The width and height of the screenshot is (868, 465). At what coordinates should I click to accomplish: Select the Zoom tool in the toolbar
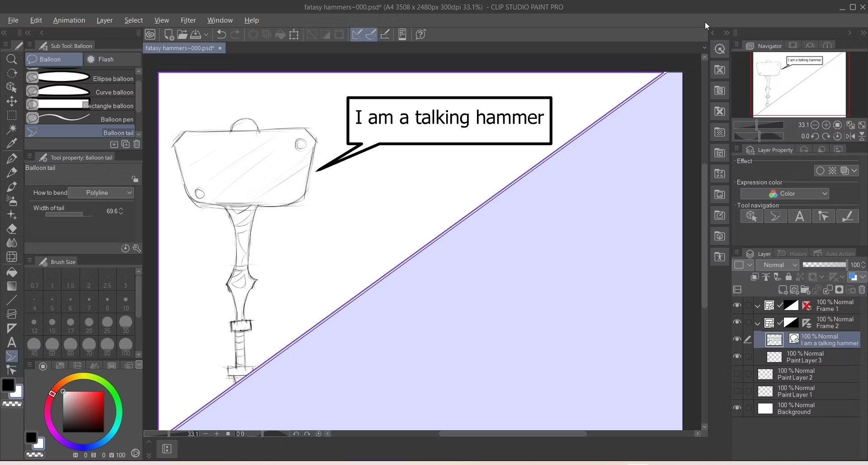click(12, 59)
